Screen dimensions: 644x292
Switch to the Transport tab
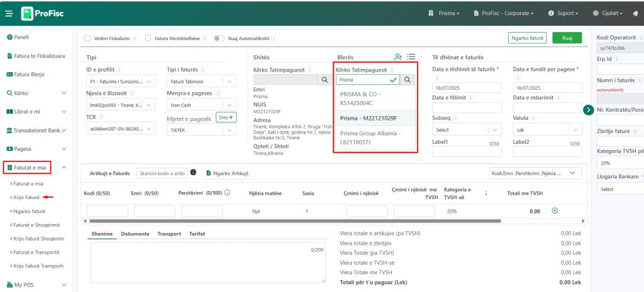tap(169, 234)
